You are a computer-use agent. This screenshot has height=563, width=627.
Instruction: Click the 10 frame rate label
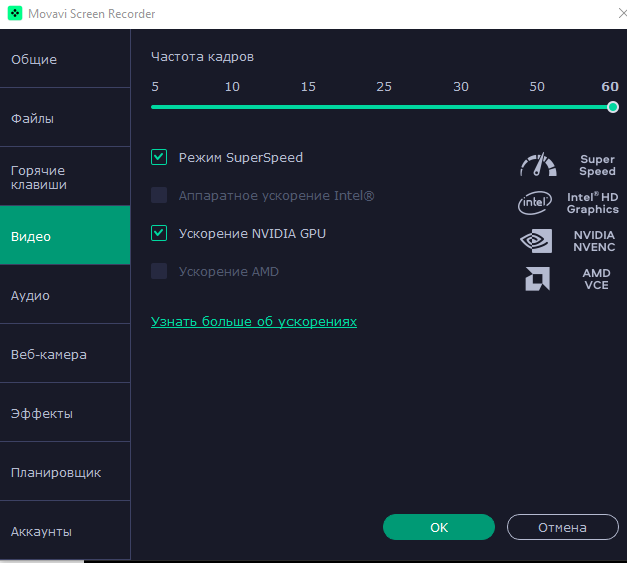232,86
